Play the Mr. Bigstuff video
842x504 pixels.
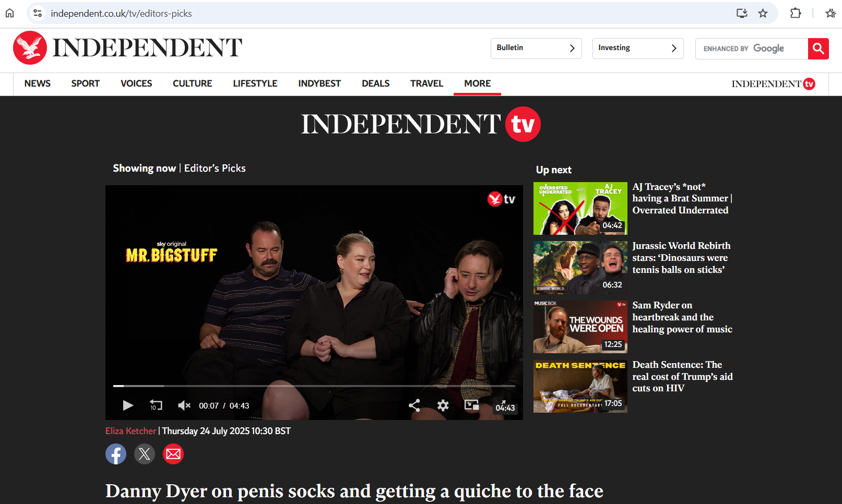[x=128, y=405]
